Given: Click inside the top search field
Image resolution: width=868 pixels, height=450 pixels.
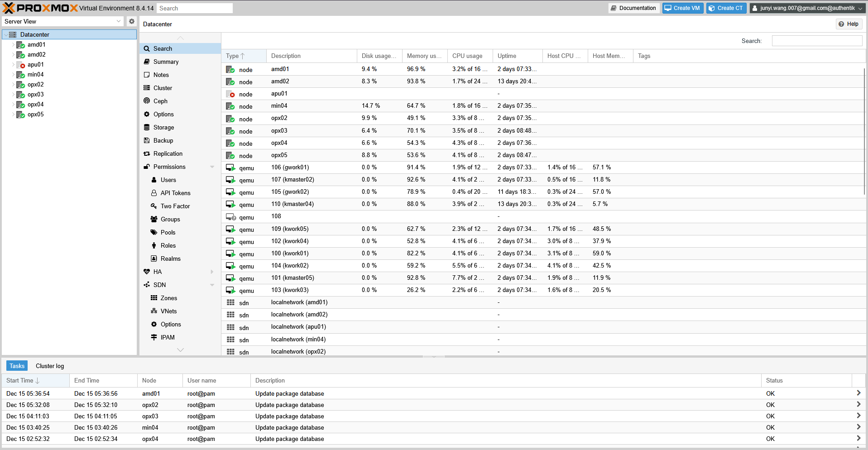Looking at the screenshot, I should point(195,8).
